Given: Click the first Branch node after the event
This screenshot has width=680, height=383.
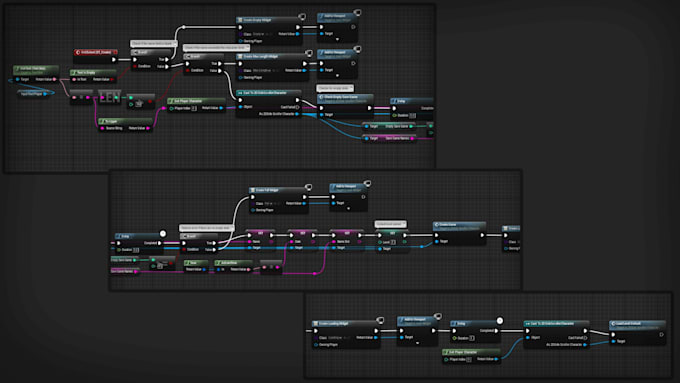Looking at the screenshot, I should pos(150,59).
